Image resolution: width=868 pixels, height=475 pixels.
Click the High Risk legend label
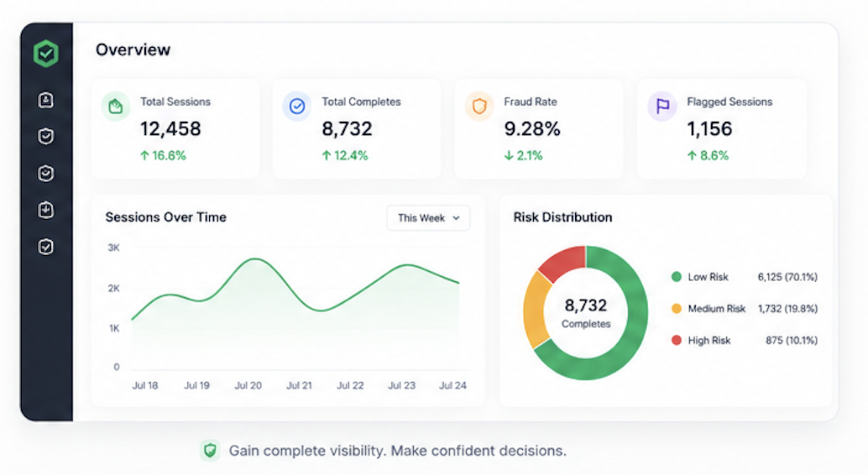coord(709,341)
